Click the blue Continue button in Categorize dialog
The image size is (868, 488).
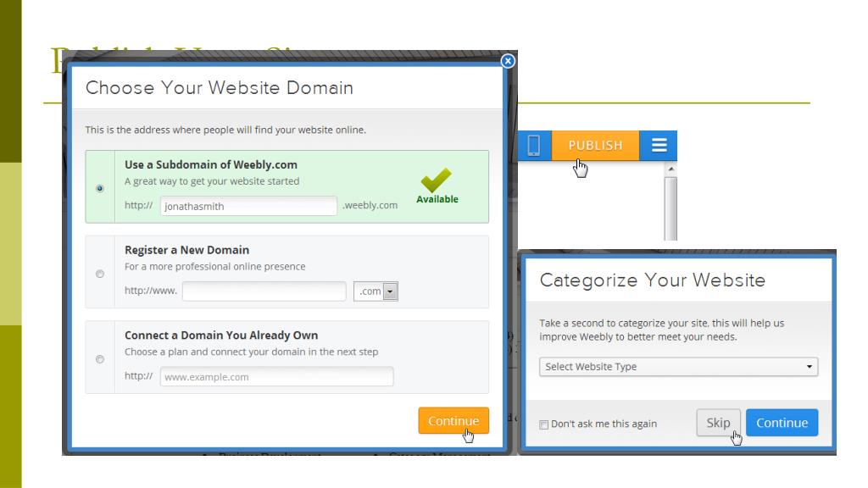pyautogui.click(x=782, y=423)
